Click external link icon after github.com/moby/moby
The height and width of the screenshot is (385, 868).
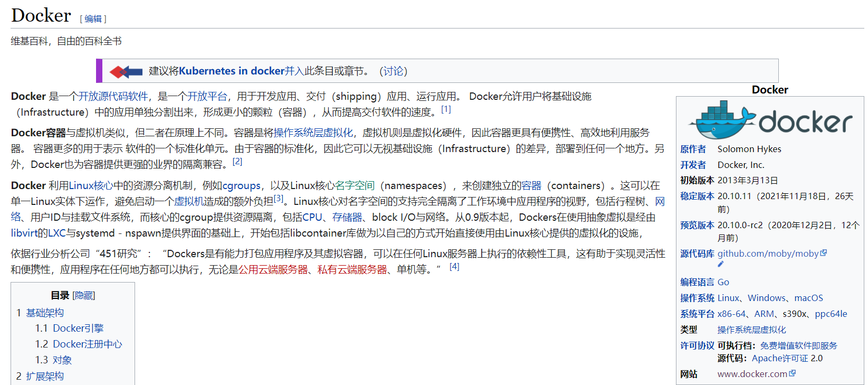[x=824, y=253]
